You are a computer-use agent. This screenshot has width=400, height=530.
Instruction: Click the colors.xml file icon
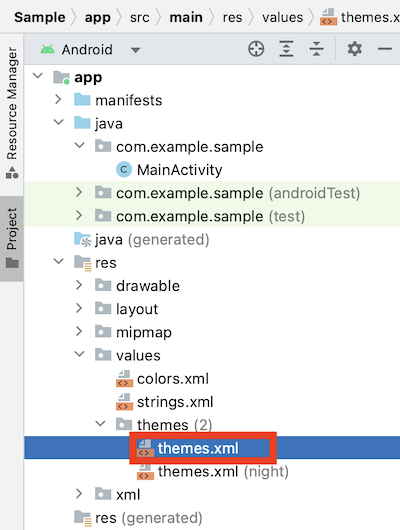click(124, 379)
